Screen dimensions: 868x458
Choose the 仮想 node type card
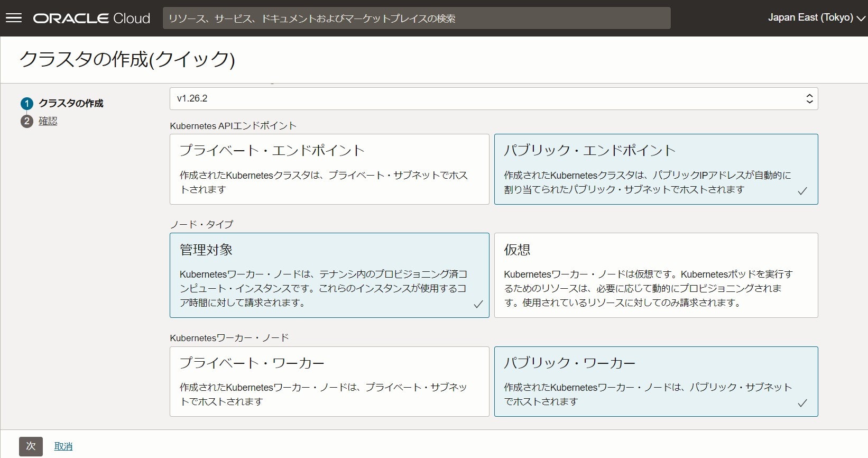coord(656,275)
